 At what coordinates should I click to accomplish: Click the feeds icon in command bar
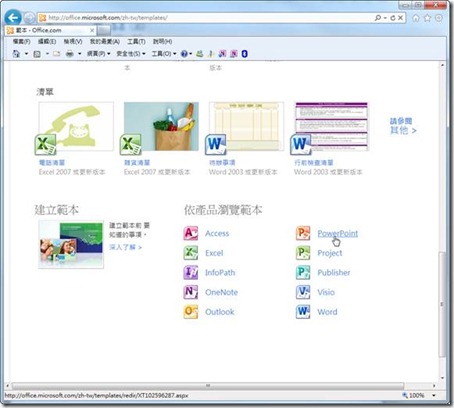tap(37, 54)
